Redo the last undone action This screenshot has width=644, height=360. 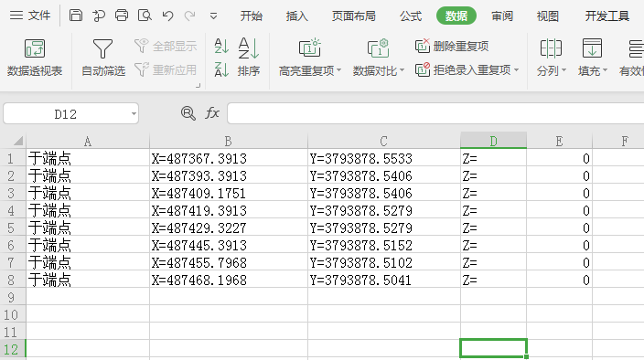click(x=189, y=16)
